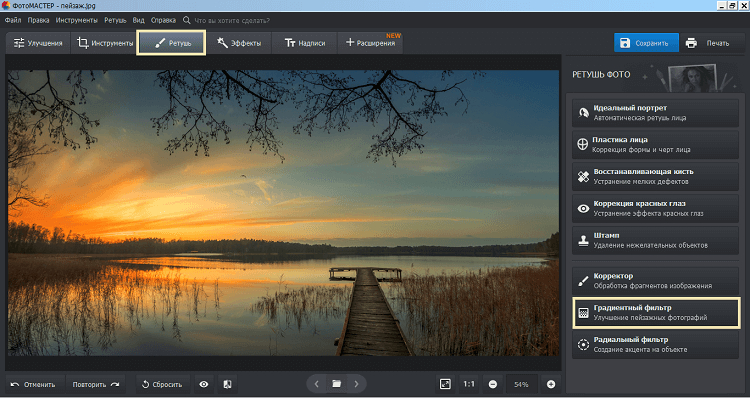This screenshot has width=750, height=398.
Task: Select the Градиентный фильтр tool
Action: 656,313
